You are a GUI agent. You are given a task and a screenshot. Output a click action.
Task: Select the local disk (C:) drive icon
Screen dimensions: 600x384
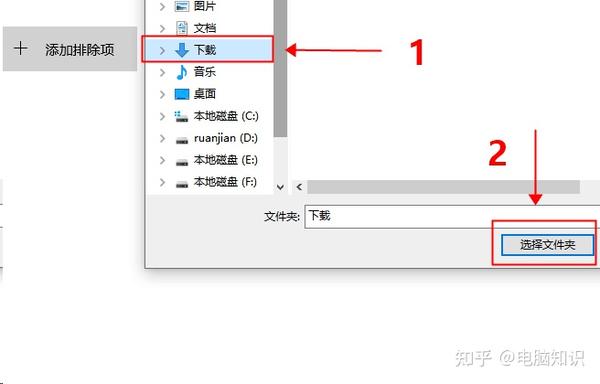(181, 116)
